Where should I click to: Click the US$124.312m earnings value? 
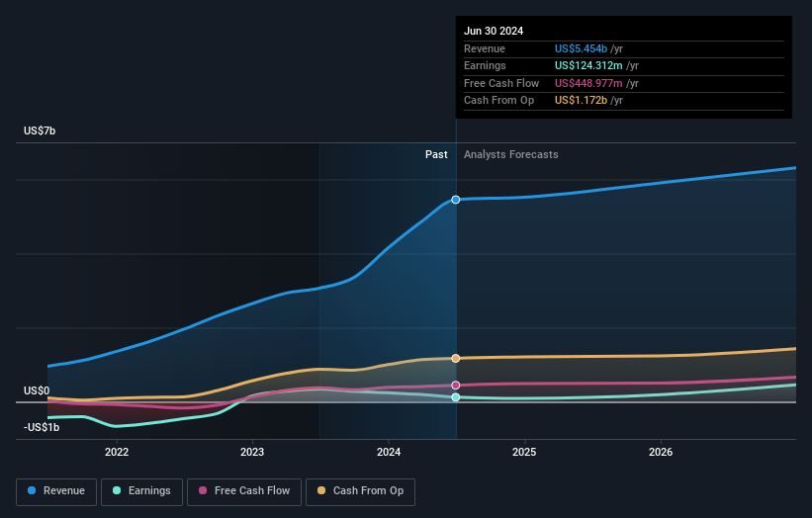coord(588,65)
